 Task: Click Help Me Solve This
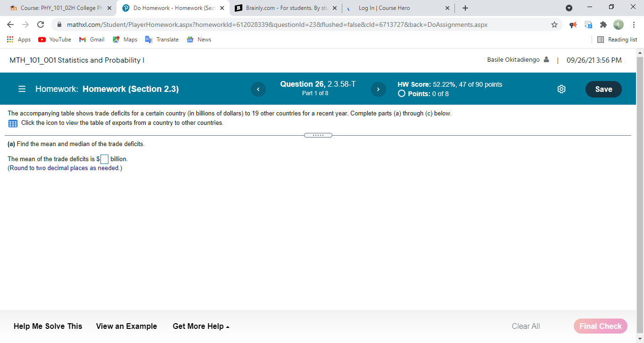point(48,326)
